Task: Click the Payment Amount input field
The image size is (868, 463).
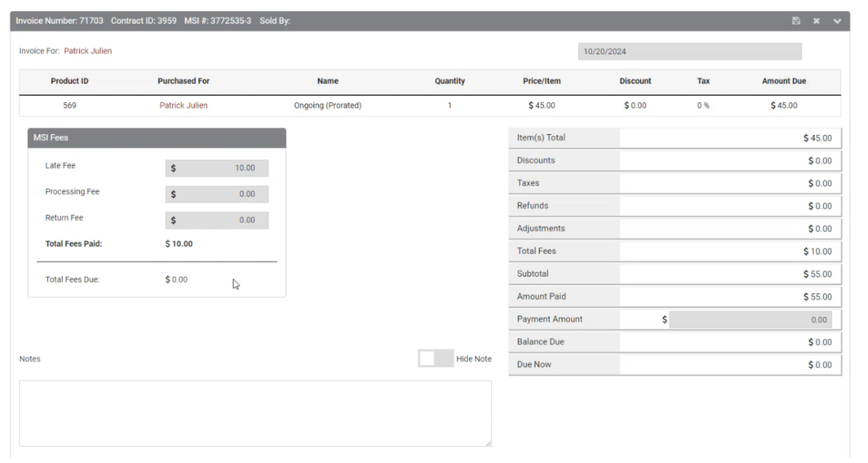Action: (x=750, y=320)
